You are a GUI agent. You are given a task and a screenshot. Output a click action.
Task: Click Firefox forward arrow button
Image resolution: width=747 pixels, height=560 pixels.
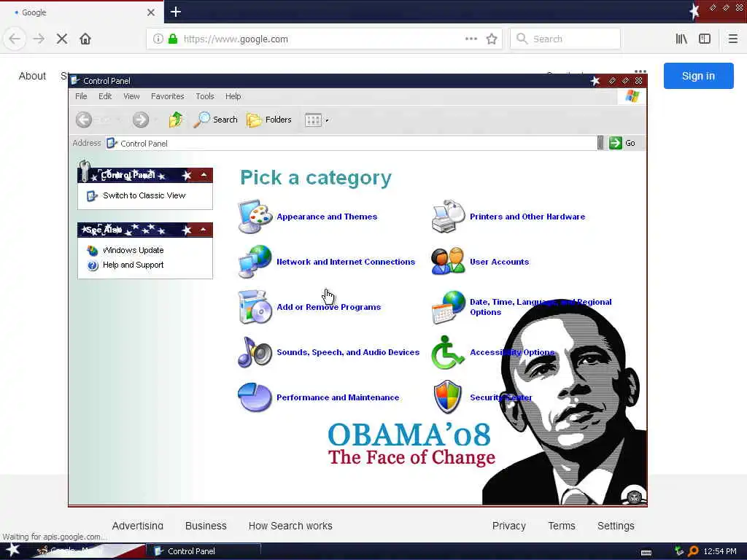(39, 39)
